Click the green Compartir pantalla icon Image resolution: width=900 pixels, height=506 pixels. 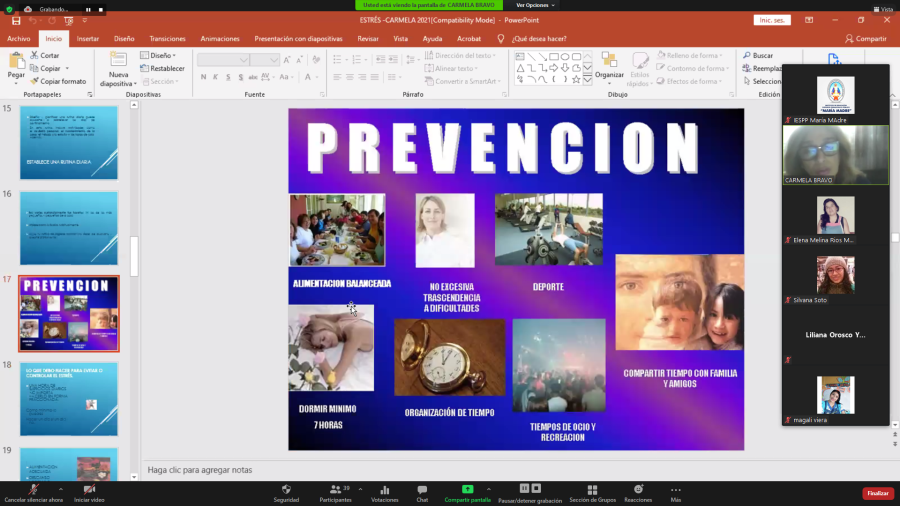(468, 490)
